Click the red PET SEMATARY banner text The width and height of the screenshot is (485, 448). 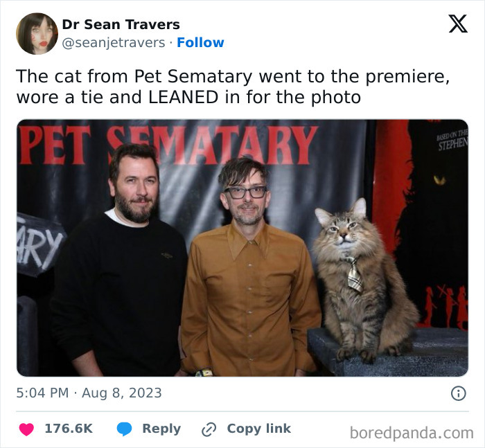[168, 145]
